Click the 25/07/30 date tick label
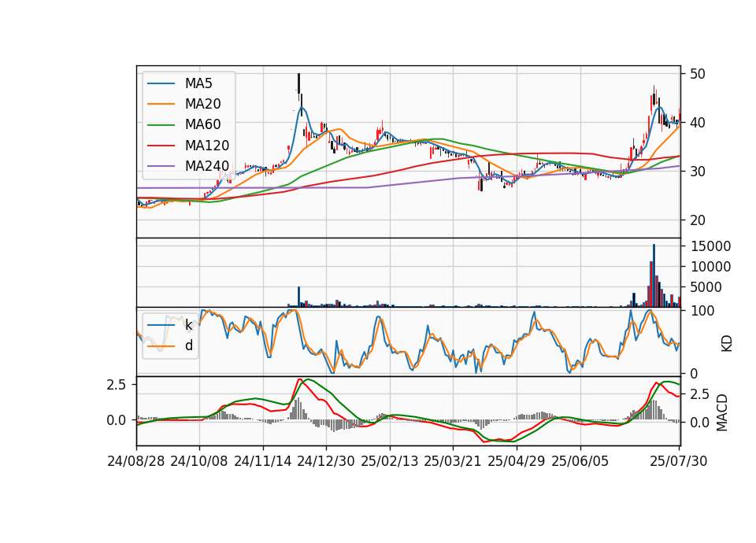The height and width of the screenshot is (543, 756). point(679,462)
